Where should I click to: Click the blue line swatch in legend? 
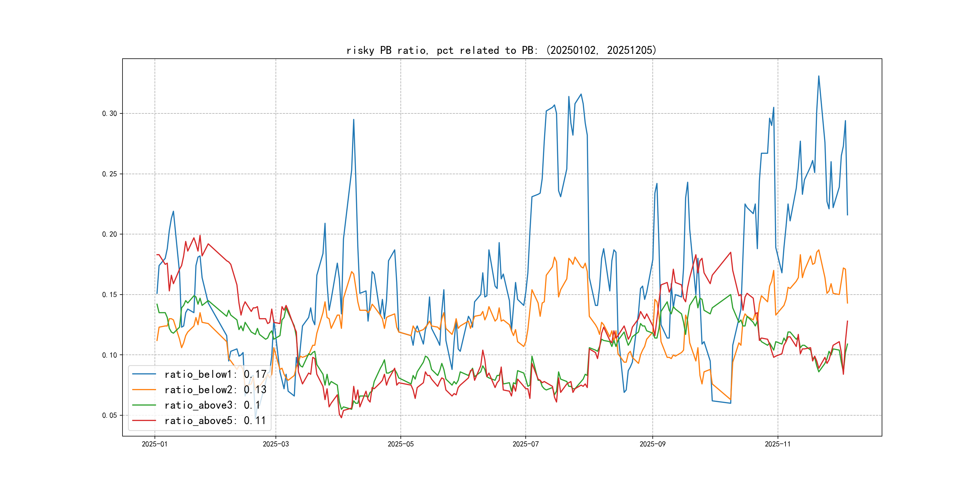(x=144, y=374)
